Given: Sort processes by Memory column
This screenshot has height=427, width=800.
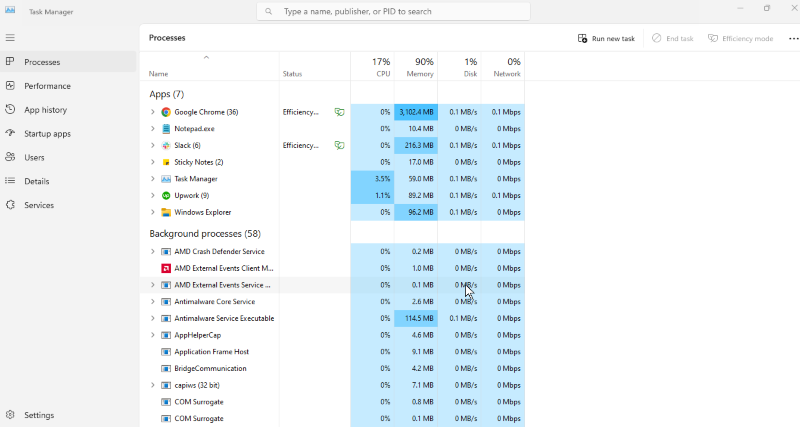Looking at the screenshot, I should [x=417, y=67].
